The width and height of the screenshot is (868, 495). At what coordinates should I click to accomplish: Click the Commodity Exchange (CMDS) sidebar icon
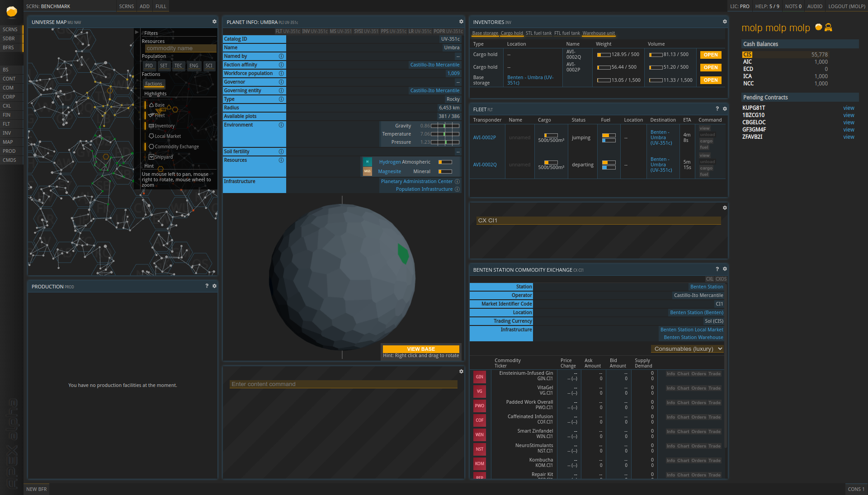click(x=10, y=159)
